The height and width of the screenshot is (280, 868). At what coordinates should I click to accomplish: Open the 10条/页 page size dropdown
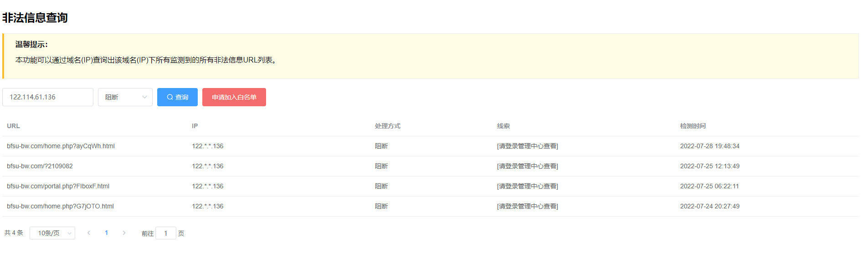pyautogui.click(x=52, y=233)
